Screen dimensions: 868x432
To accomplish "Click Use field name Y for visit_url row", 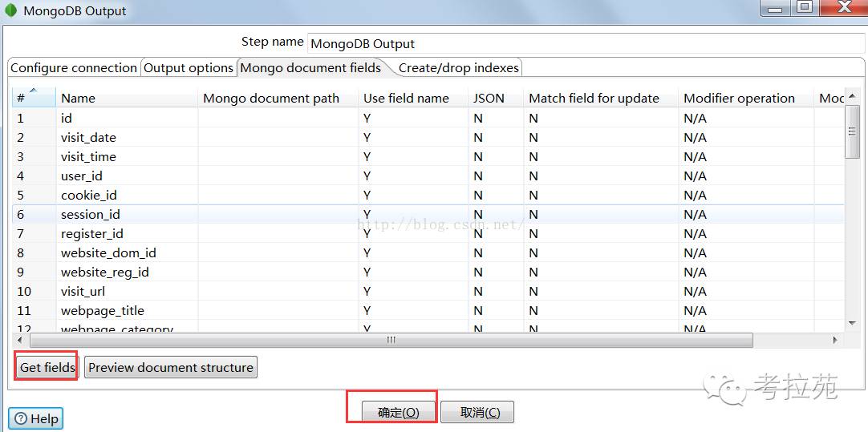I will 413,291.
